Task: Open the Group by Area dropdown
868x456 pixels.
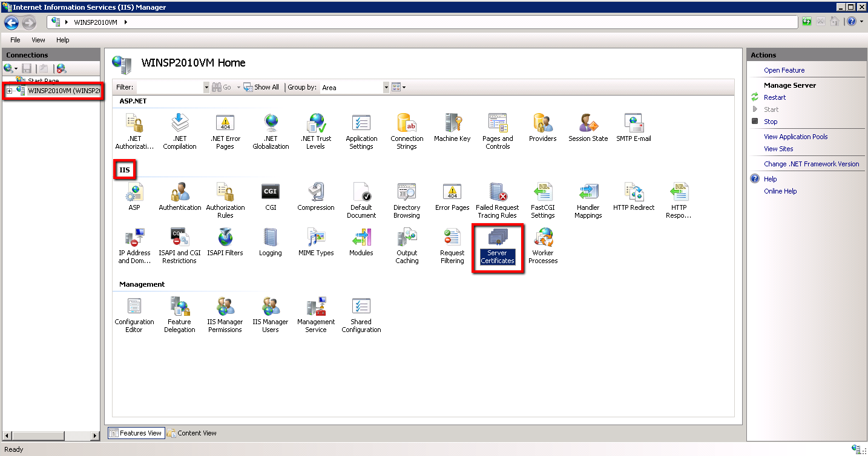Action: pyautogui.click(x=386, y=88)
